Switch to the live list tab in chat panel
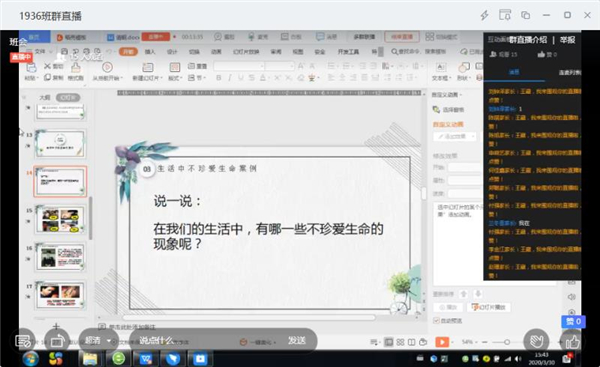 569,72
